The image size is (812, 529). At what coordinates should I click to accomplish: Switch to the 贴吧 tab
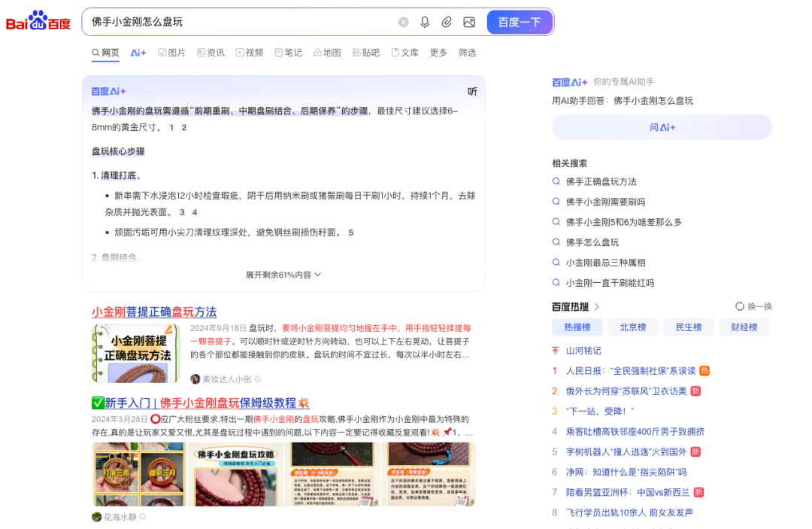366,53
